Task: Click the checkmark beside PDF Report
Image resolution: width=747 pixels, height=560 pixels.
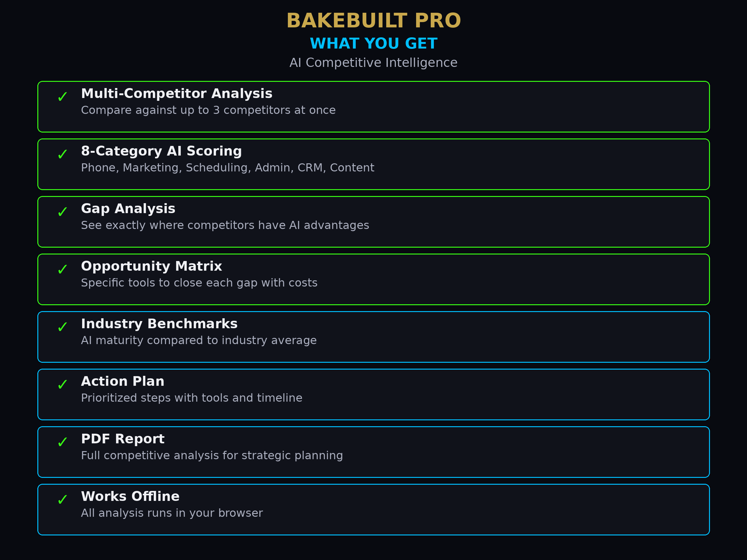Action: pos(63,442)
